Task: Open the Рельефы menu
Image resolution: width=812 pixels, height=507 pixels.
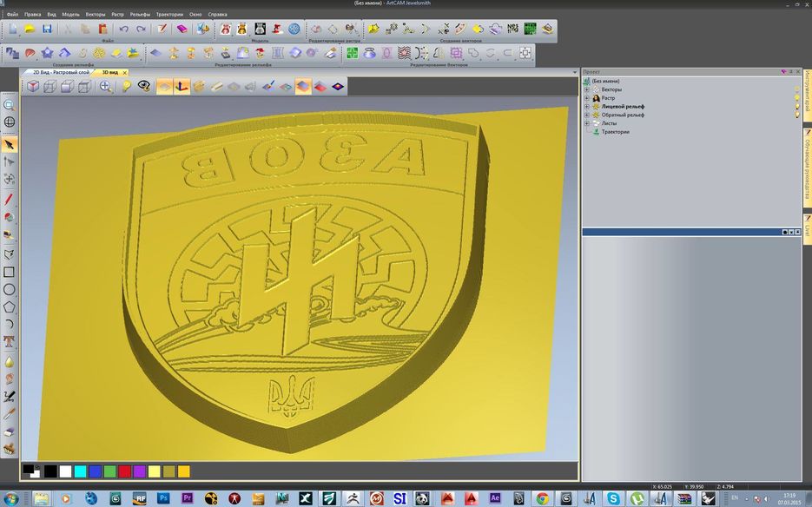Action: click(140, 15)
